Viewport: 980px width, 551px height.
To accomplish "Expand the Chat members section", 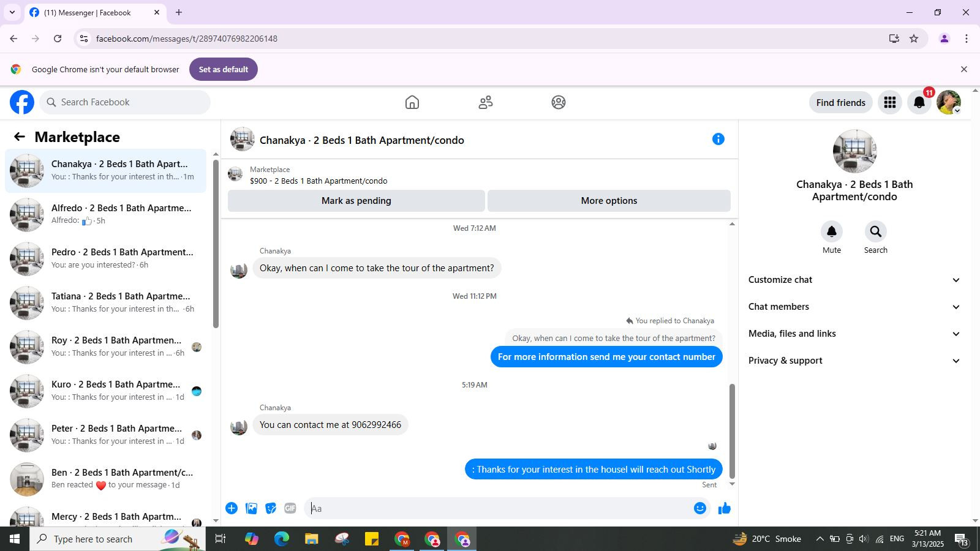I will pos(854,307).
